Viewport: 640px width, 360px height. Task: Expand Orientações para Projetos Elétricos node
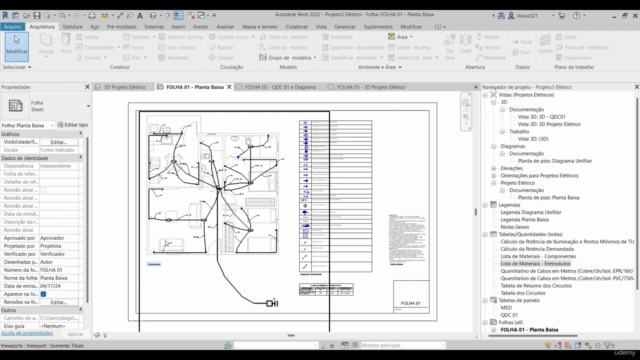[493, 176]
